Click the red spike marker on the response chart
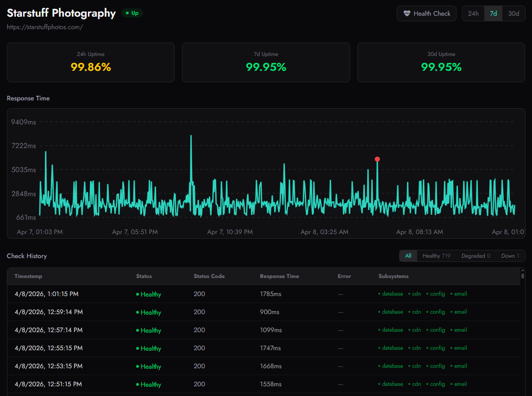The image size is (532, 396). pyautogui.click(x=377, y=159)
